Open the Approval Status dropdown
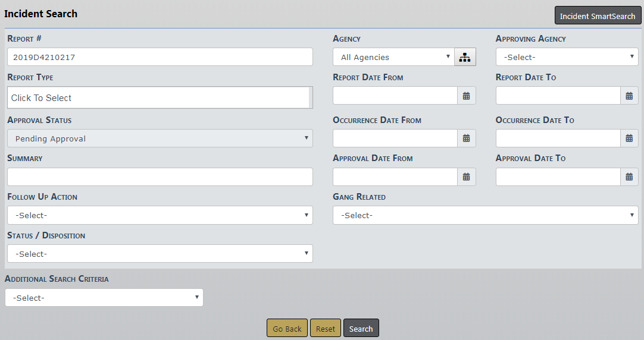The image size is (644, 340). (160, 138)
